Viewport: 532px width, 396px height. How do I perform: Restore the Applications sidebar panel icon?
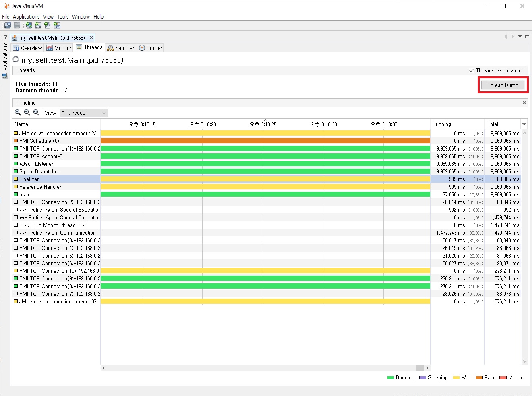[5, 37]
